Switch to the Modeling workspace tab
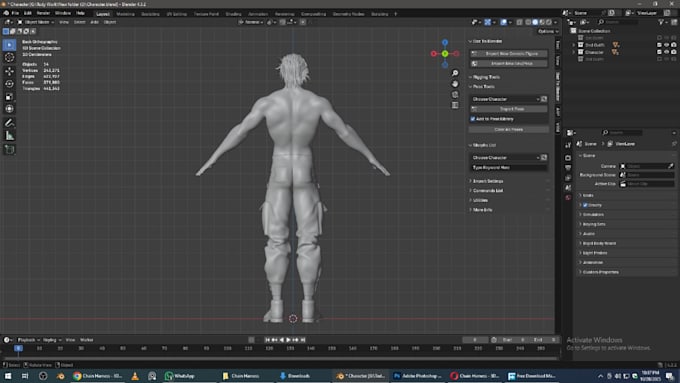 (x=125, y=14)
